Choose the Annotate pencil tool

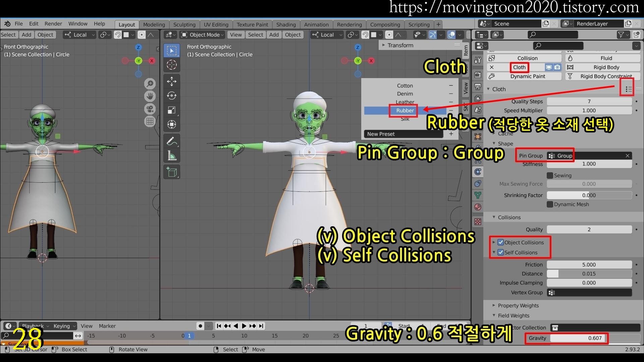(x=172, y=141)
